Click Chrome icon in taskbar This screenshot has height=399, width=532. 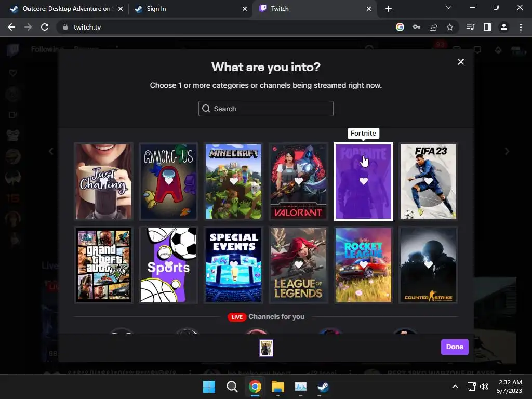pyautogui.click(x=255, y=387)
